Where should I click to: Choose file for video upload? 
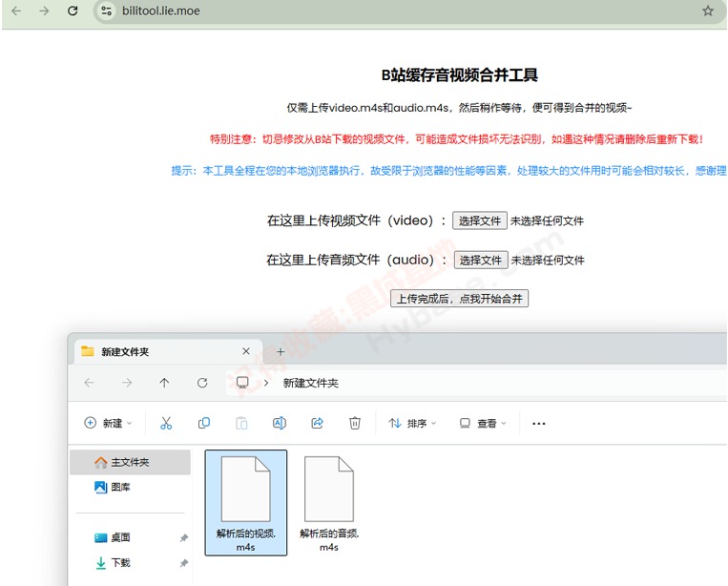pyautogui.click(x=480, y=221)
